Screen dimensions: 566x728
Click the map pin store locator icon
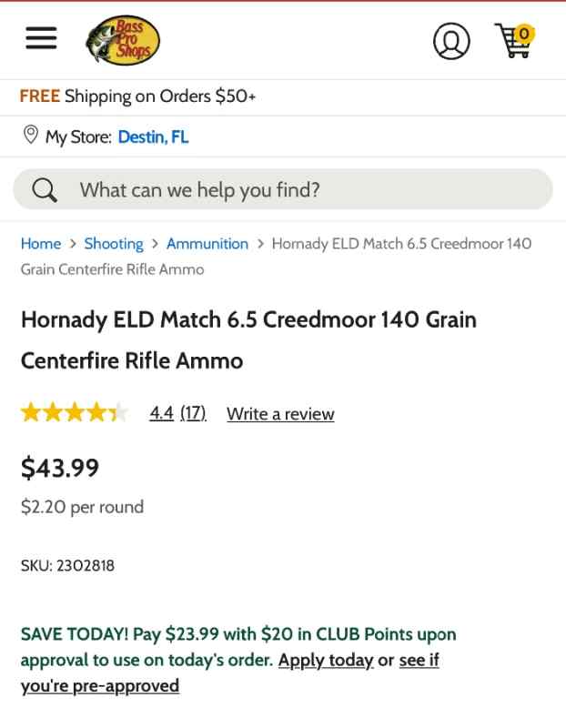(31, 135)
